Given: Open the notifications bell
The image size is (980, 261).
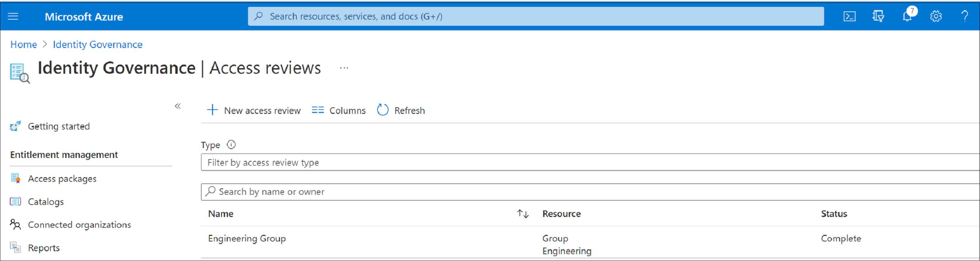Looking at the screenshot, I should [x=907, y=16].
